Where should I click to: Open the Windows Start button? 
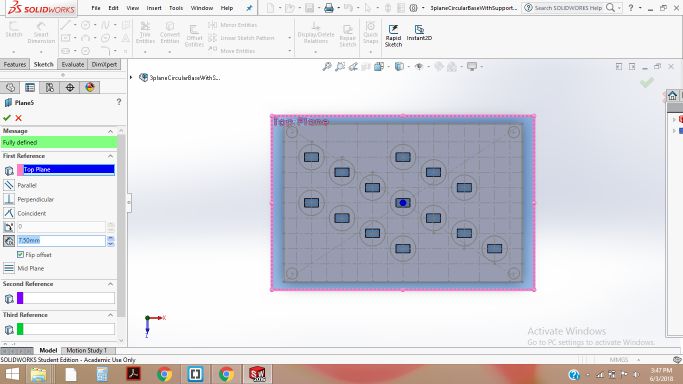[x=12, y=374]
